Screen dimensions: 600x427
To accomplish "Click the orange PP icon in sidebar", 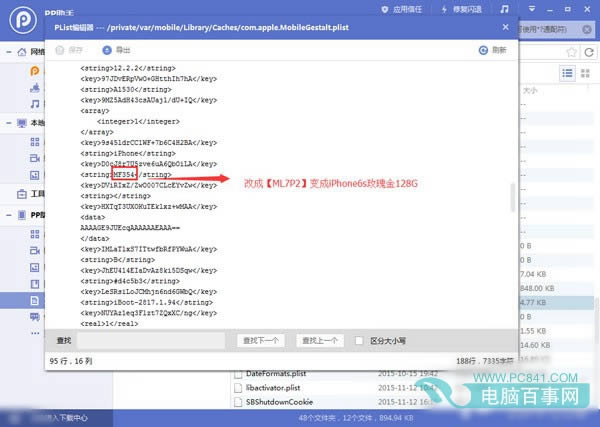I will coord(35,71).
